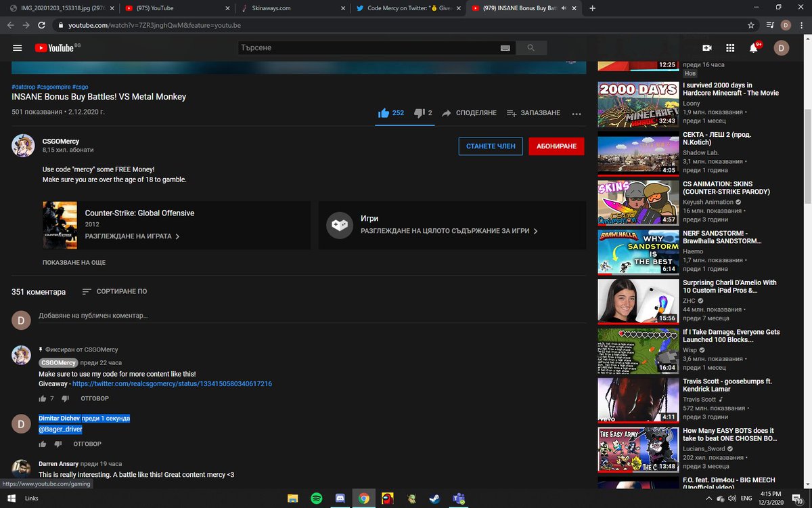Reply to the Dimitar Dichev comment
Screen dimensions: 812x508
[87, 444]
